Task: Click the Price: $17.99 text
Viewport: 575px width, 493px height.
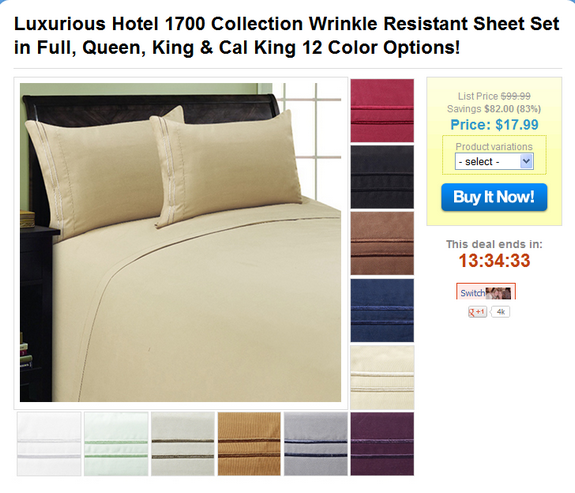Action: (494, 125)
